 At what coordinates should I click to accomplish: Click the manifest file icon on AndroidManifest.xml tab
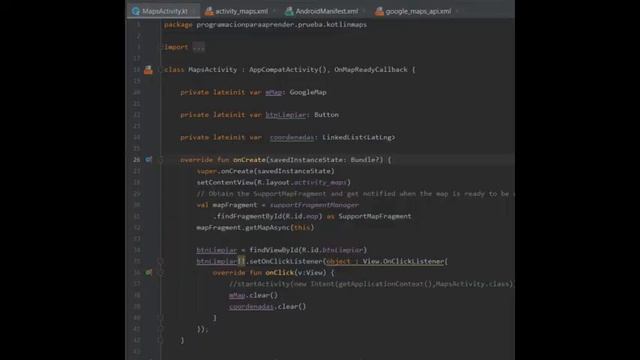(x=289, y=11)
